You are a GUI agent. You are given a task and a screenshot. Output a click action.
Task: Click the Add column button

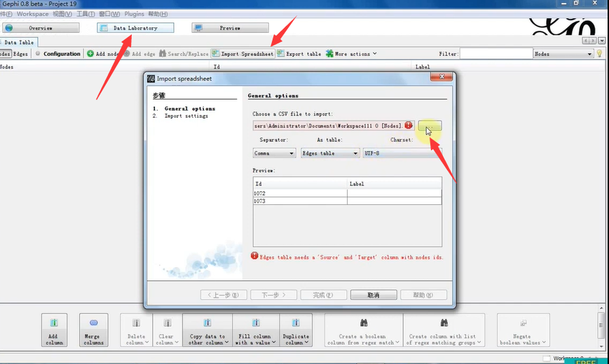pyautogui.click(x=55, y=330)
